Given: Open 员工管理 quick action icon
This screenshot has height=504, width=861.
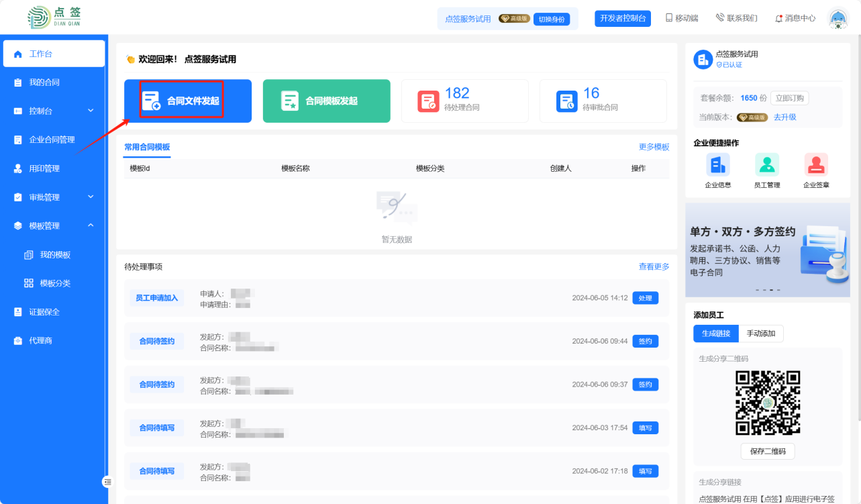Looking at the screenshot, I should click(766, 165).
